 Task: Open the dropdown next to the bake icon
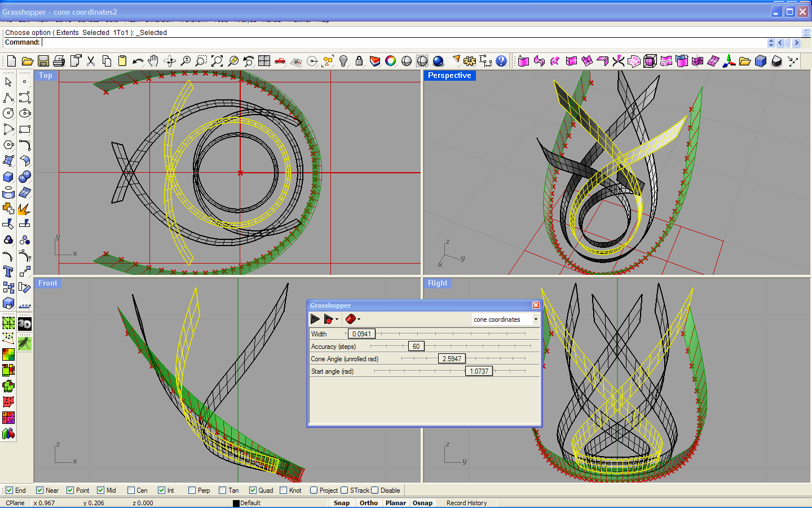(359, 319)
